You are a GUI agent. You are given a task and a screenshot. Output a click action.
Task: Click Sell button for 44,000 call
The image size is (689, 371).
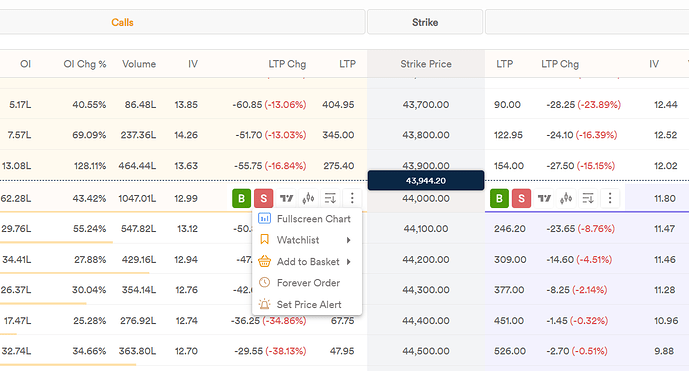(264, 198)
